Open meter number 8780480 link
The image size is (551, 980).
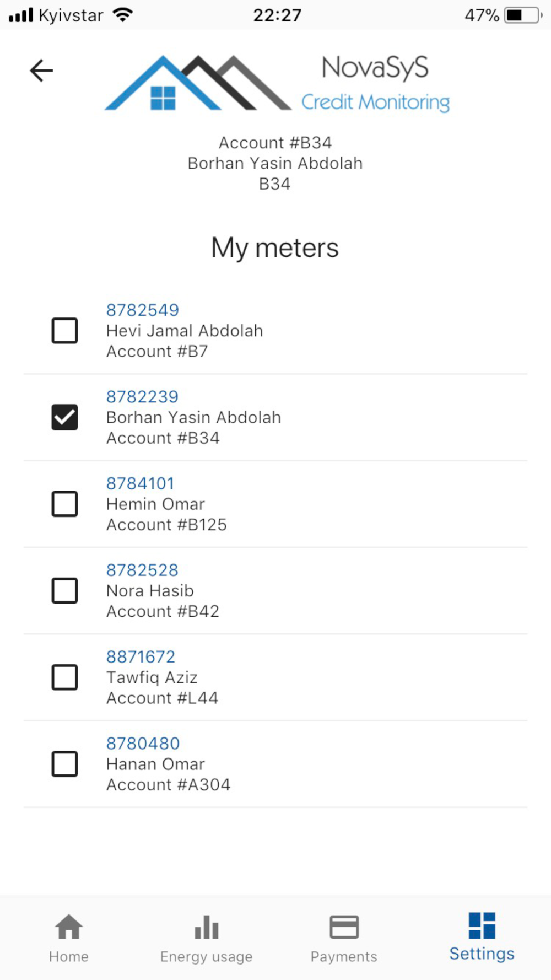[143, 744]
